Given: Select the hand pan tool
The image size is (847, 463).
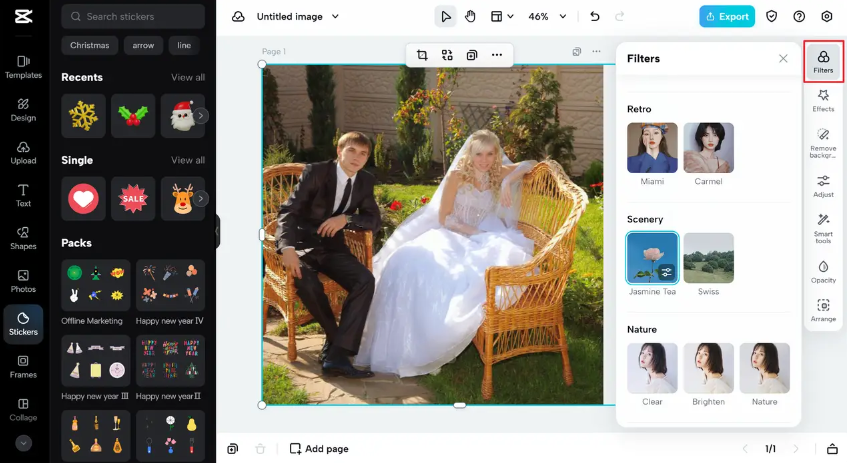Looking at the screenshot, I should coord(470,17).
